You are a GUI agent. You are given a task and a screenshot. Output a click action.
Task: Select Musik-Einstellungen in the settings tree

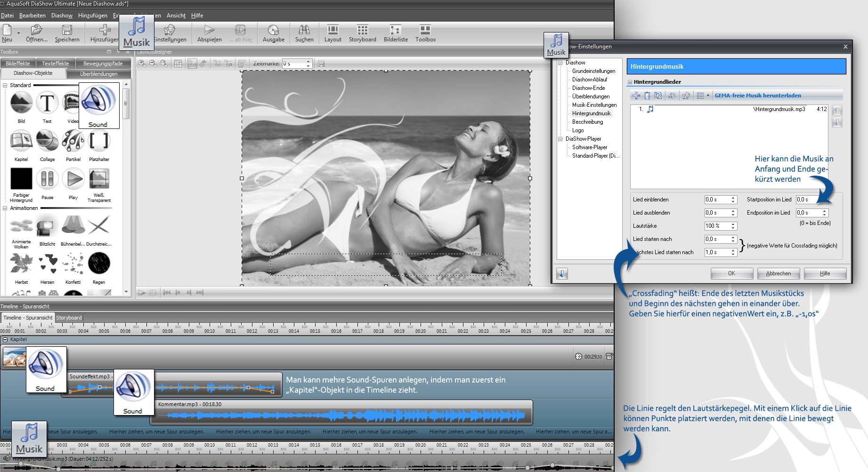(x=594, y=105)
